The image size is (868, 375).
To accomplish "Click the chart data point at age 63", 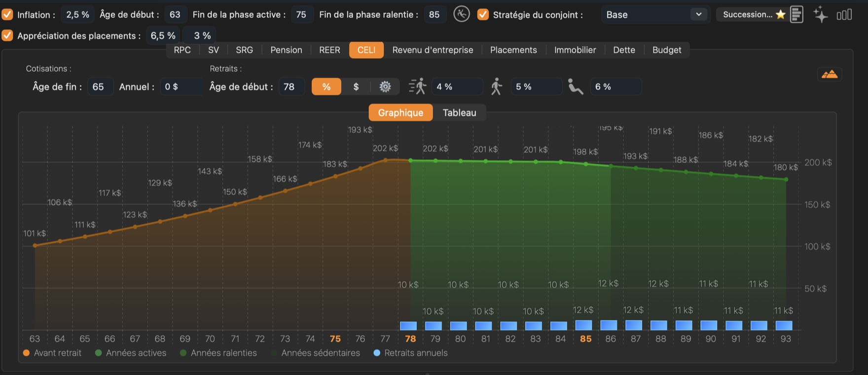I will [x=35, y=245].
